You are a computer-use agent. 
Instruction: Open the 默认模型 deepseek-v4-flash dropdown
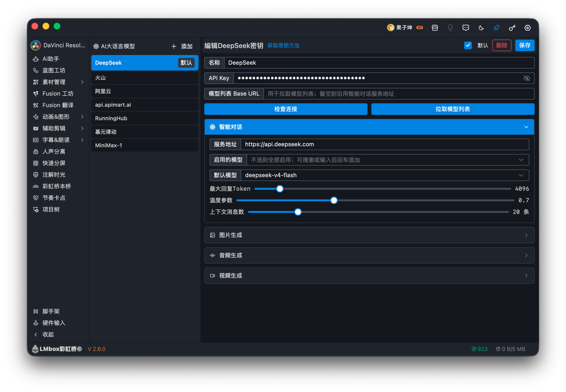tap(385, 175)
